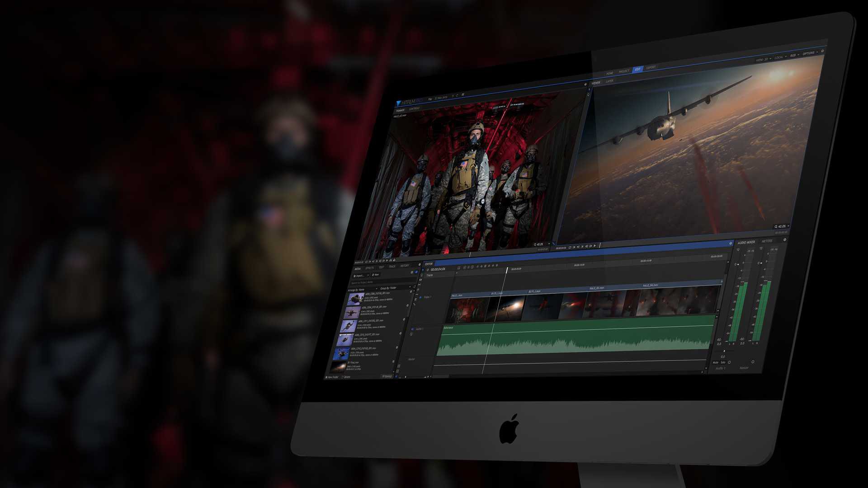
Task: Open the EXPORT screen tab
Action: [x=651, y=68]
